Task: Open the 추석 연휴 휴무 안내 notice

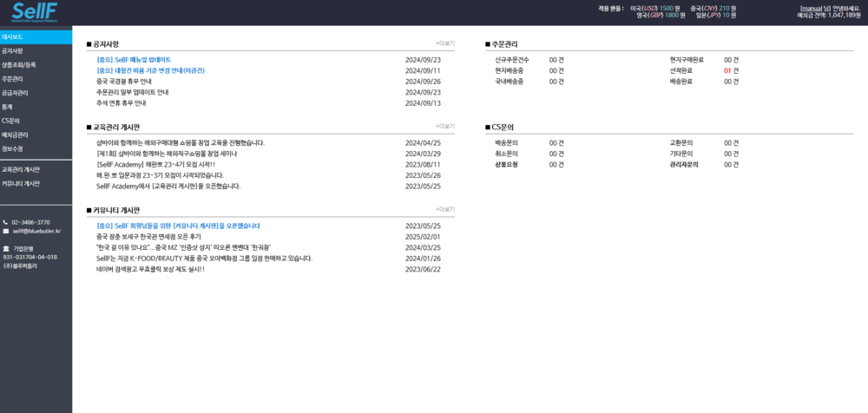Action: coord(121,103)
